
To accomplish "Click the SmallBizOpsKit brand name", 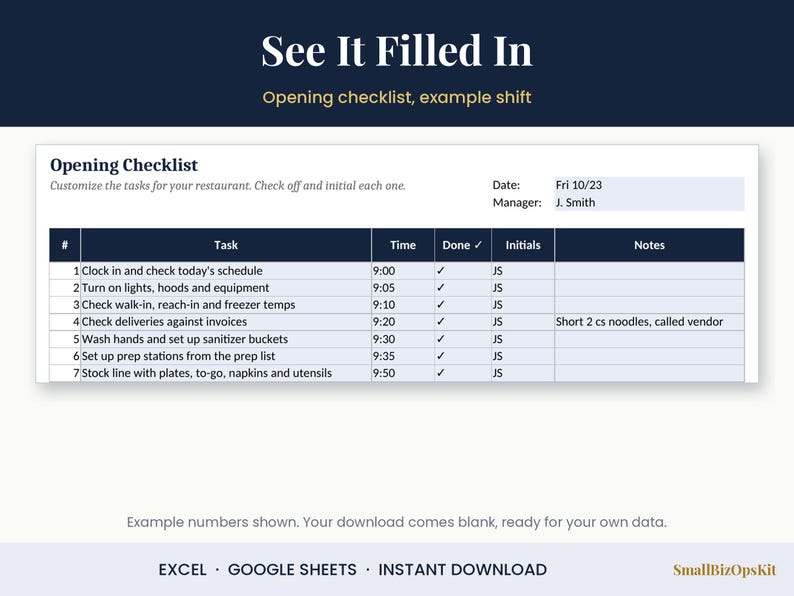I will 725,570.
